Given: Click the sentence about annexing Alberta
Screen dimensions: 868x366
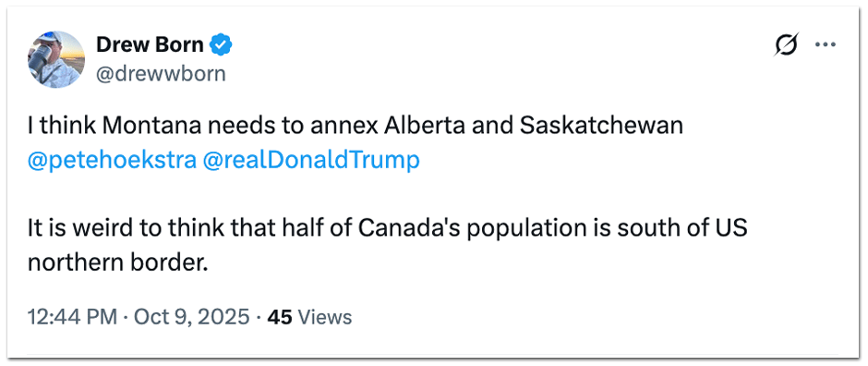Looking at the screenshot, I should (x=356, y=127).
